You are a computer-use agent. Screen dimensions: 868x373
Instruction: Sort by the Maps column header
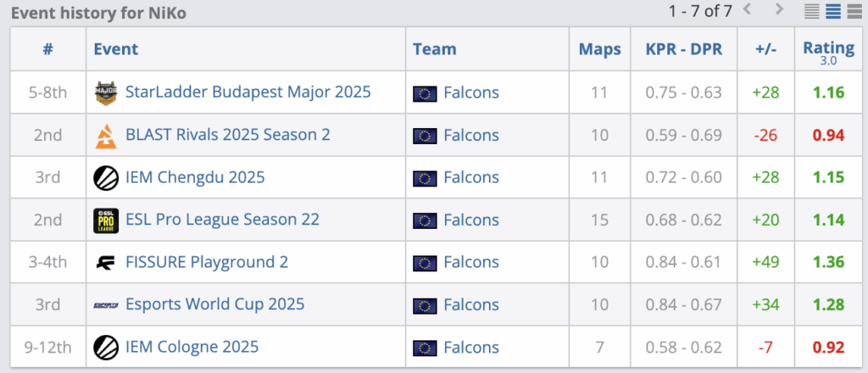coord(599,49)
